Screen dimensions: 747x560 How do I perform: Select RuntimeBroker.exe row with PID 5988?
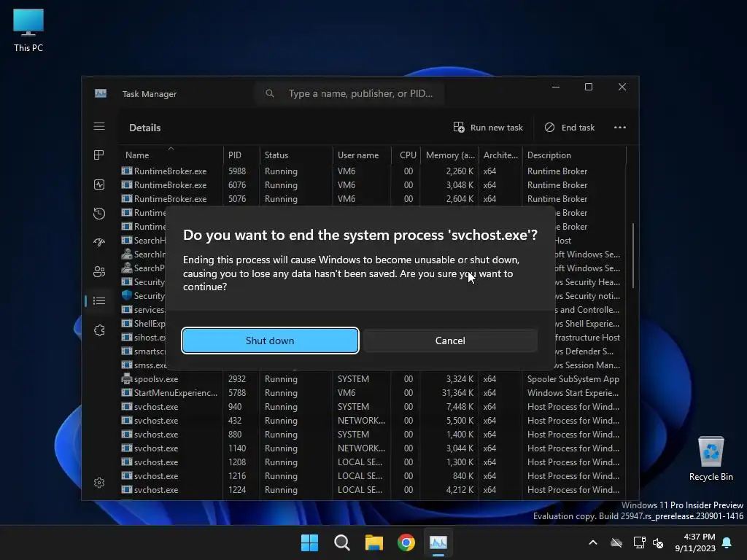(x=373, y=171)
